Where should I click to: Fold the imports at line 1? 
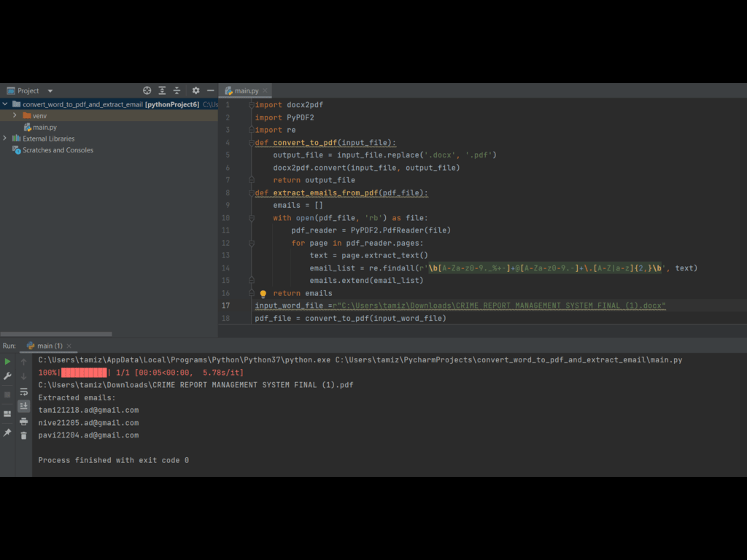coord(252,105)
